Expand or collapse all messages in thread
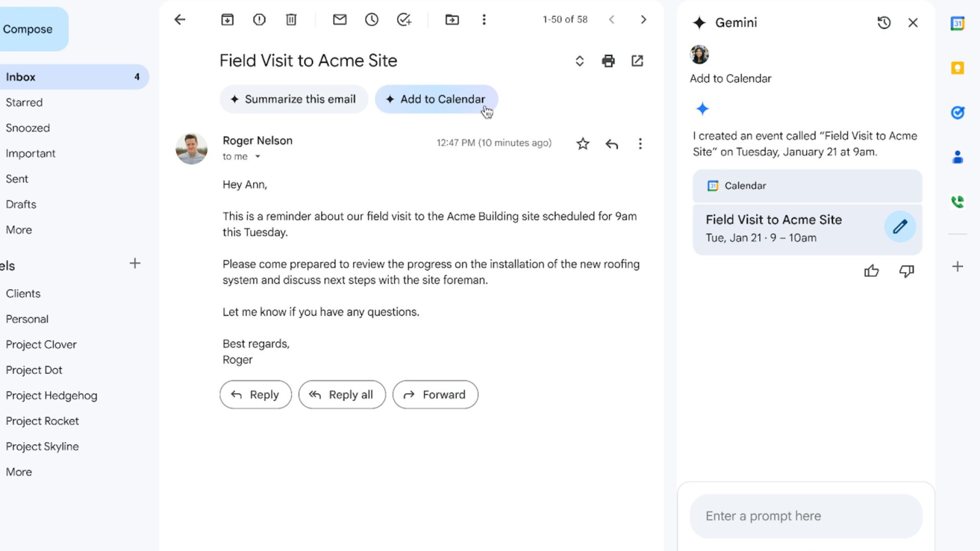980x551 pixels. pos(579,61)
